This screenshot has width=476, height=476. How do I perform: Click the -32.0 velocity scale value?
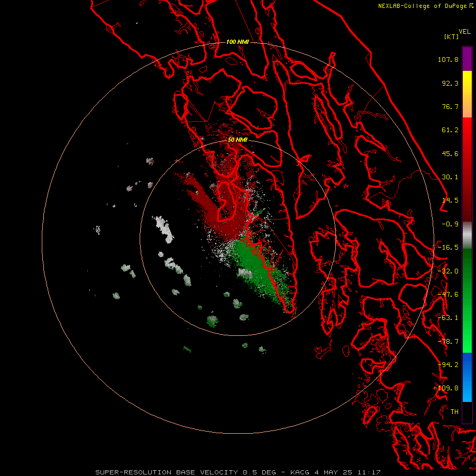point(448,271)
